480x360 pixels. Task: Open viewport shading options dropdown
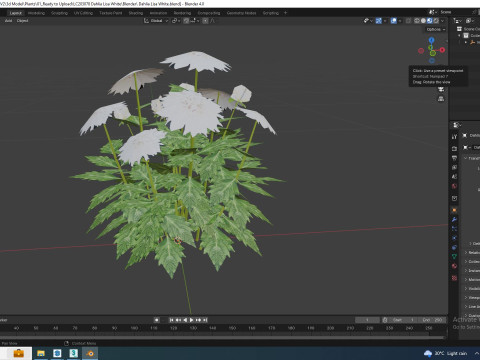[x=442, y=21]
